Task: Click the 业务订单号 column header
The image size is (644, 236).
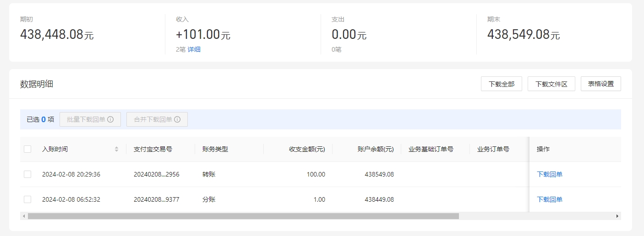Action: [493, 149]
